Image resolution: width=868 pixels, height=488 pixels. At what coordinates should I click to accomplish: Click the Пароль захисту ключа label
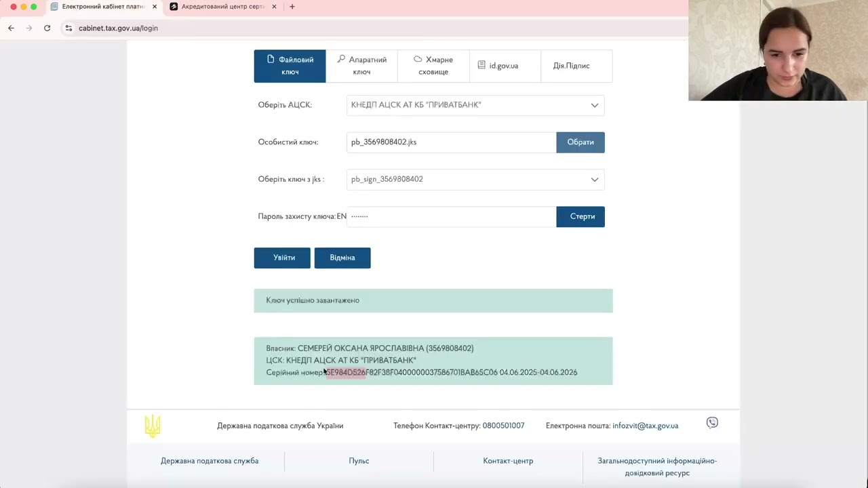coord(297,217)
